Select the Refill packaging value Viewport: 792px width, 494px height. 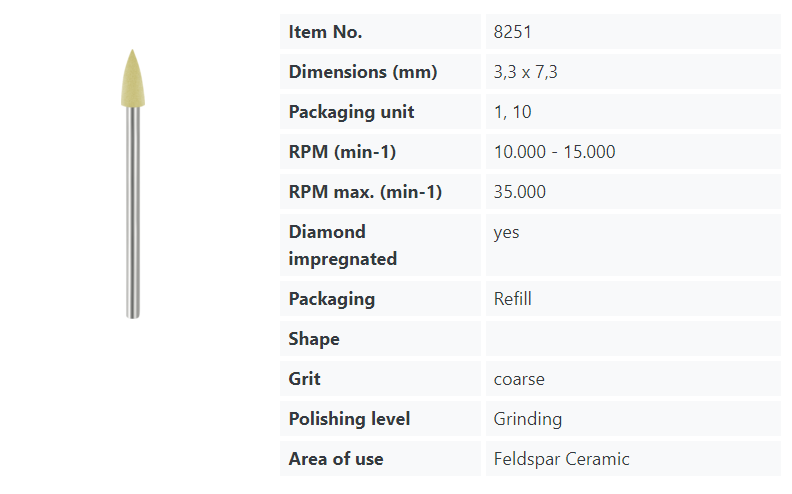tap(513, 299)
